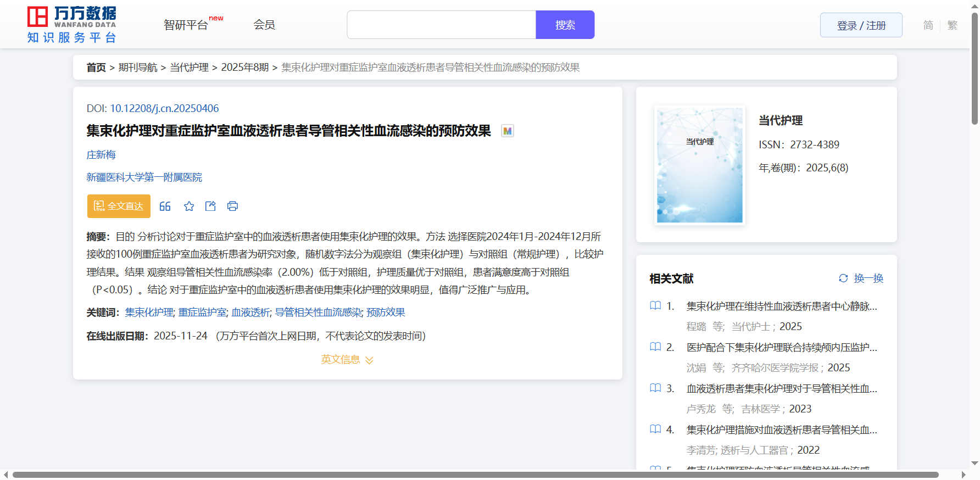Refresh related literature with 换一换
The image size is (980, 480).
pyautogui.click(x=861, y=278)
